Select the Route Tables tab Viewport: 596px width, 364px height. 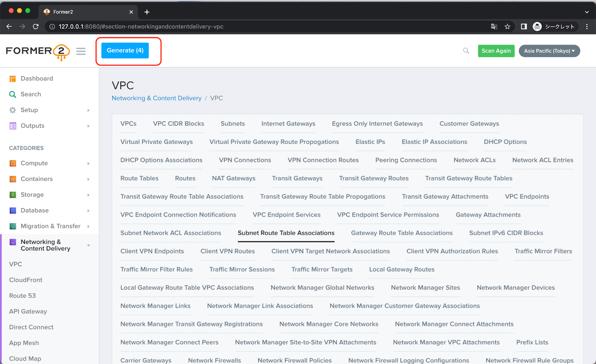point(139,178)
